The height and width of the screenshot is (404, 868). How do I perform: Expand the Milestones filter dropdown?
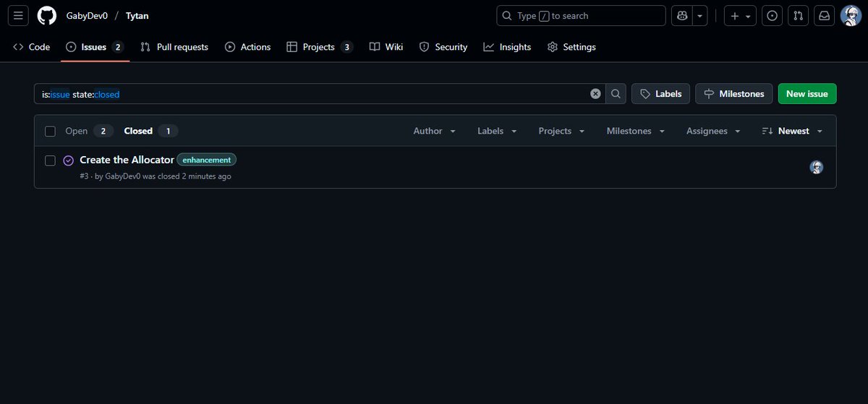pos(636,131)
